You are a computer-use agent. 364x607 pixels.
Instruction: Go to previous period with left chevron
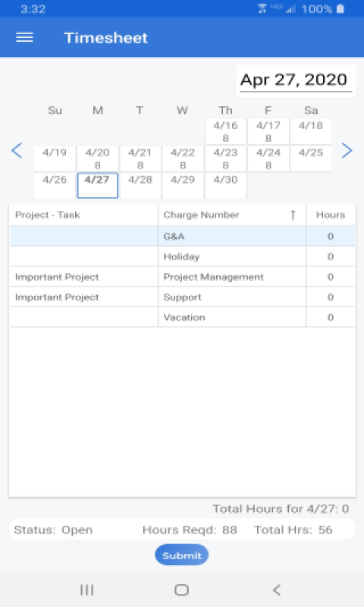pos(17,150)
